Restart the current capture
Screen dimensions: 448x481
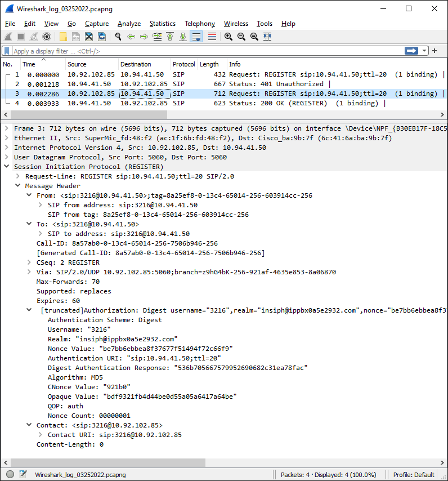34,37
